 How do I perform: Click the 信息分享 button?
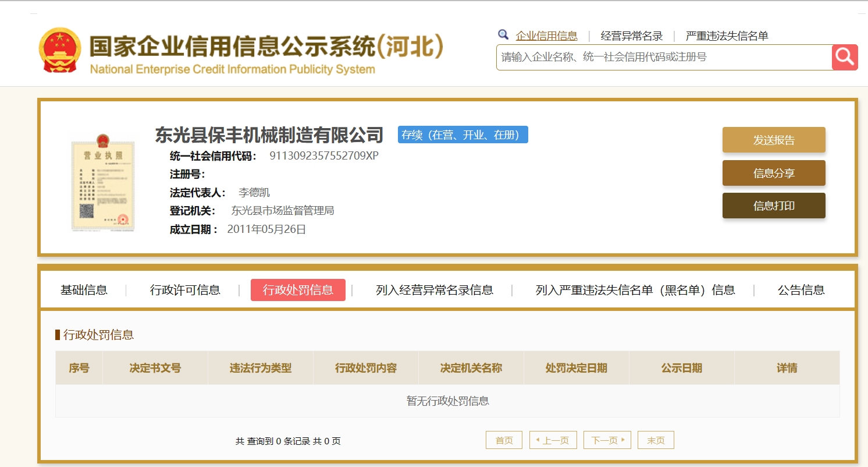click(774, 173)
